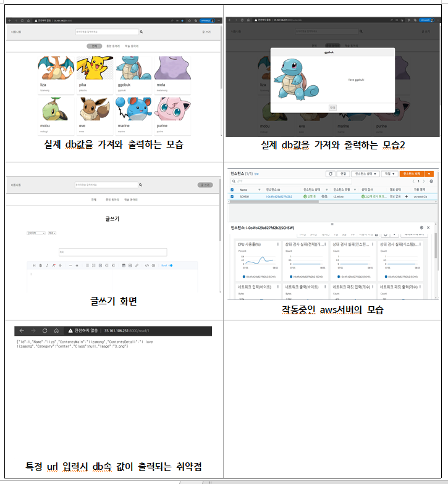Click the instance state column filter arrow
This screenshot has width=448, height=484.
click(x=326, y=190)
